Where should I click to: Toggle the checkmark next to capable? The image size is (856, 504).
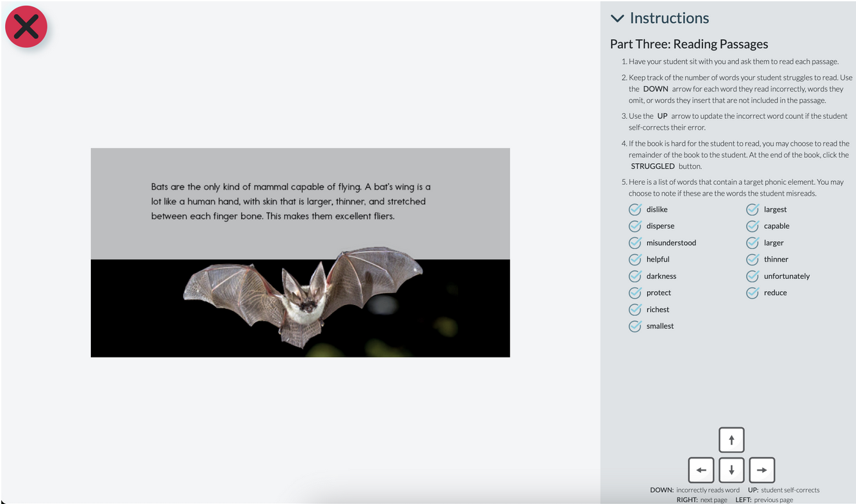(x=752, y=226)
